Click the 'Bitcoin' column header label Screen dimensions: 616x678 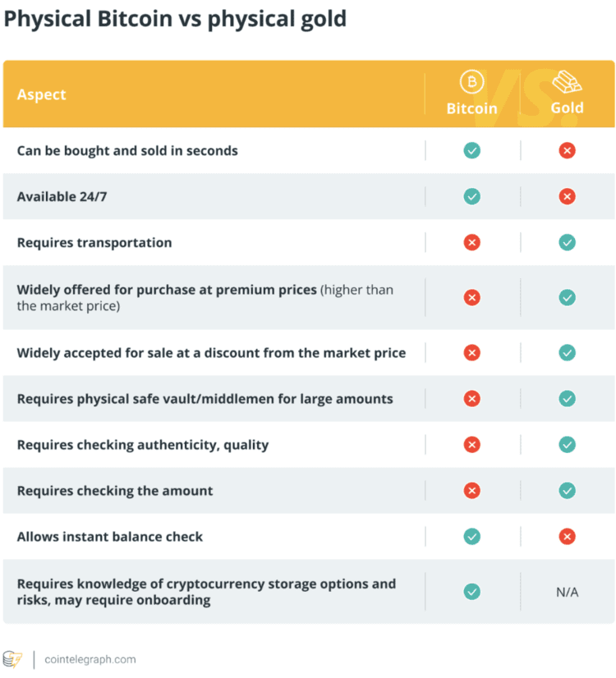[471, 108]
